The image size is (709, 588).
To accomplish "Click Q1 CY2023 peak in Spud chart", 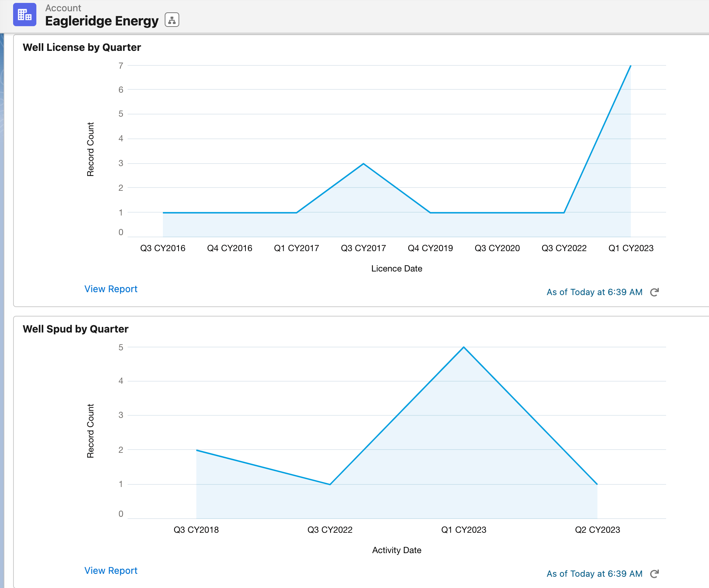I will [464, 347].
